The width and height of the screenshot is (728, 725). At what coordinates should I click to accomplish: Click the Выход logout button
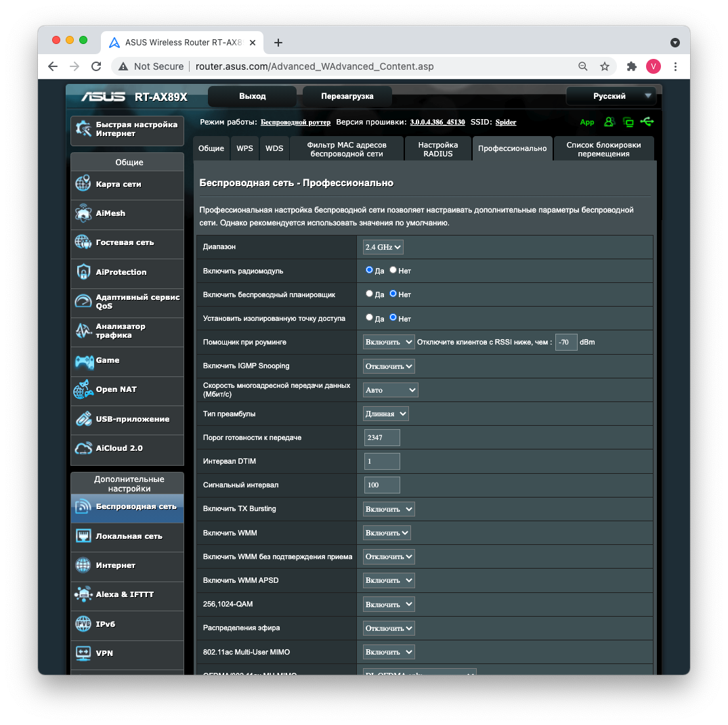[252, 96]
